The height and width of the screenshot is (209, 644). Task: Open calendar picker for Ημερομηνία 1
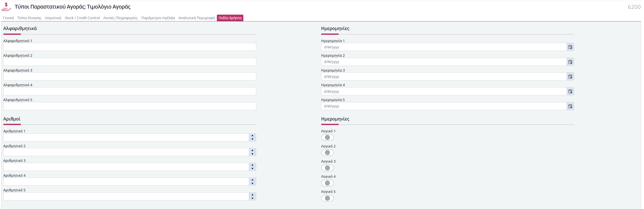pos(570,47)
